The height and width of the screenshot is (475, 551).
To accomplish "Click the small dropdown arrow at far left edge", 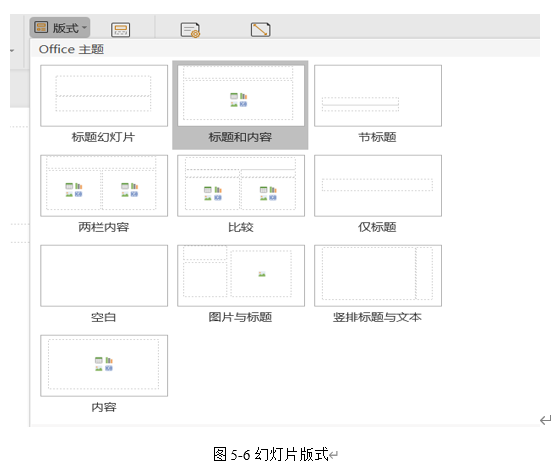I will coord(12,51).
